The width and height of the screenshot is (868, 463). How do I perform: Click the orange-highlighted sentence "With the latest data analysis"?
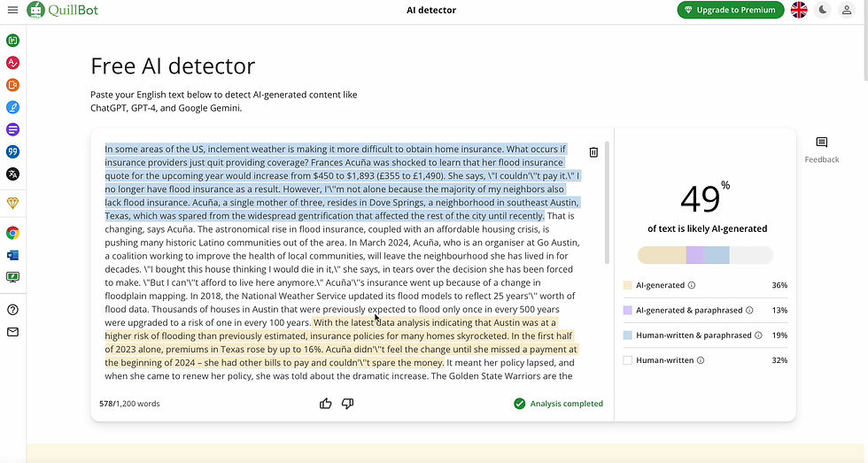click(341, 343)
